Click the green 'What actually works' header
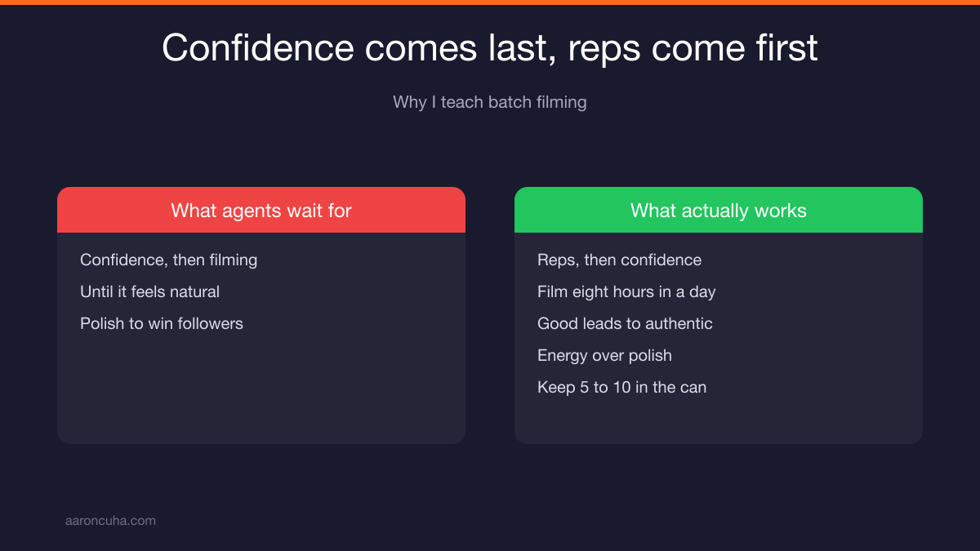 [719, 210]
